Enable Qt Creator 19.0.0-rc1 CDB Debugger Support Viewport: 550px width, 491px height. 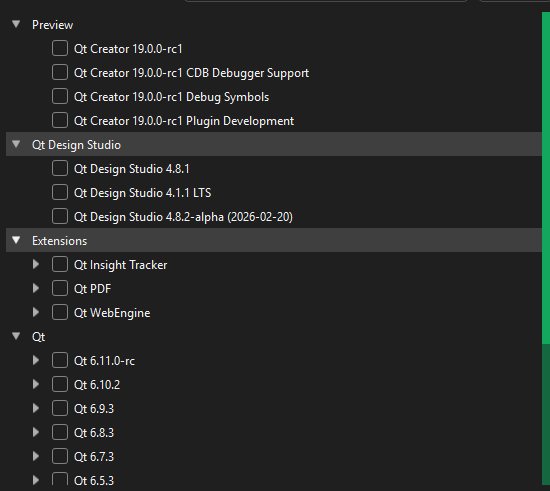coord(60,72)
